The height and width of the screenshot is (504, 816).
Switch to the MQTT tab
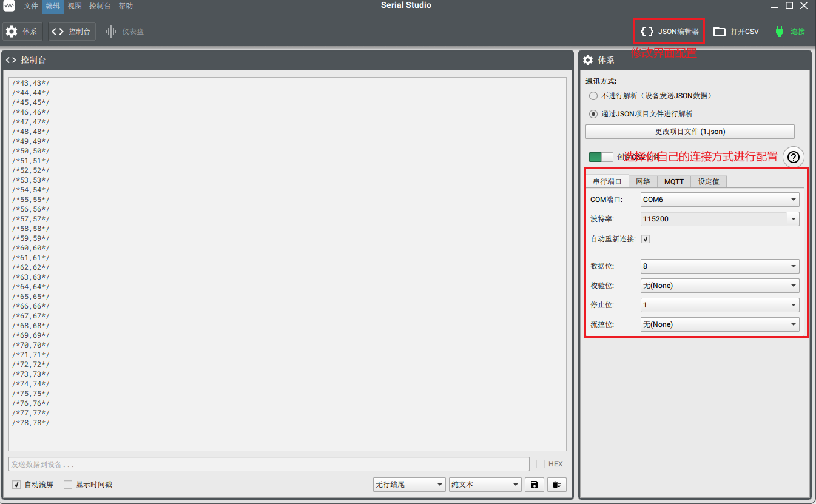674,181
